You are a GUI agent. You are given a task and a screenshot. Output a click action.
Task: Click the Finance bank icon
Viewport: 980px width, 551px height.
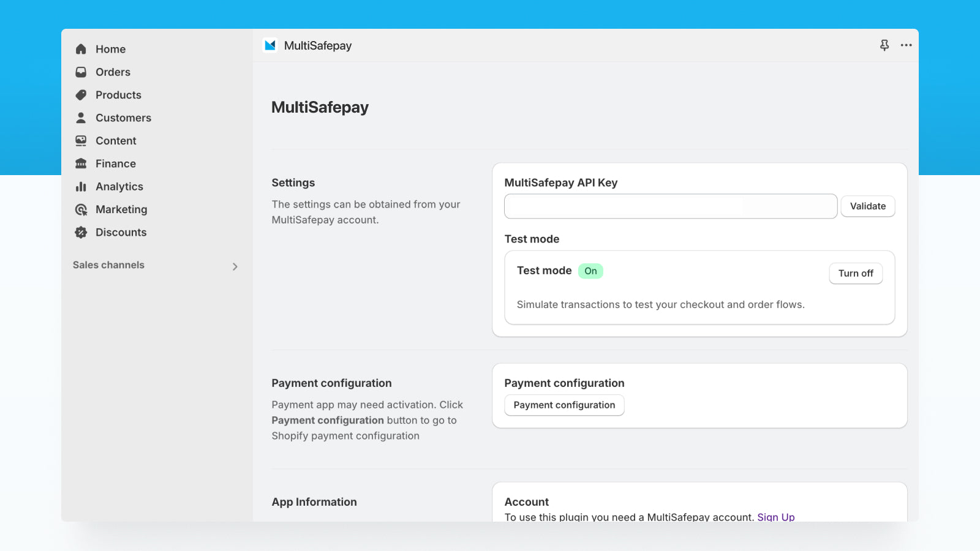(81, 163)
